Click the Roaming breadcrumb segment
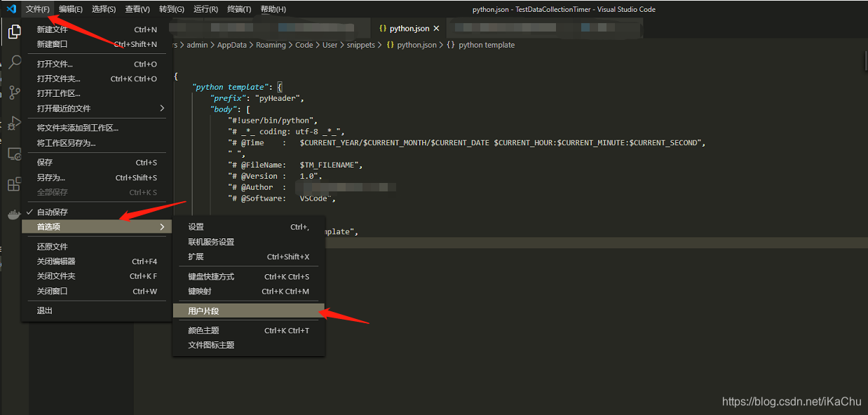The width and height of the screenshot is (868, 415). click(271, 45)
